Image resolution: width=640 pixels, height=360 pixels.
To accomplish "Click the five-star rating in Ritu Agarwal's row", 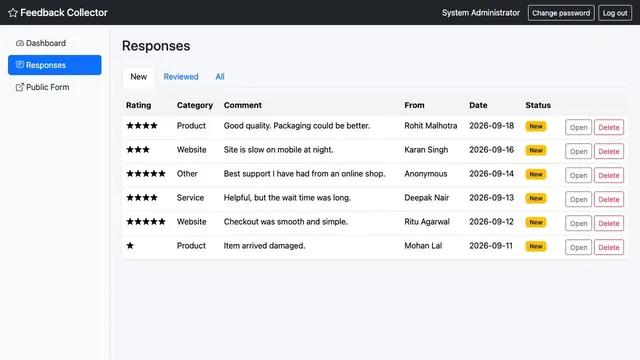I will [x=146, y=222].
